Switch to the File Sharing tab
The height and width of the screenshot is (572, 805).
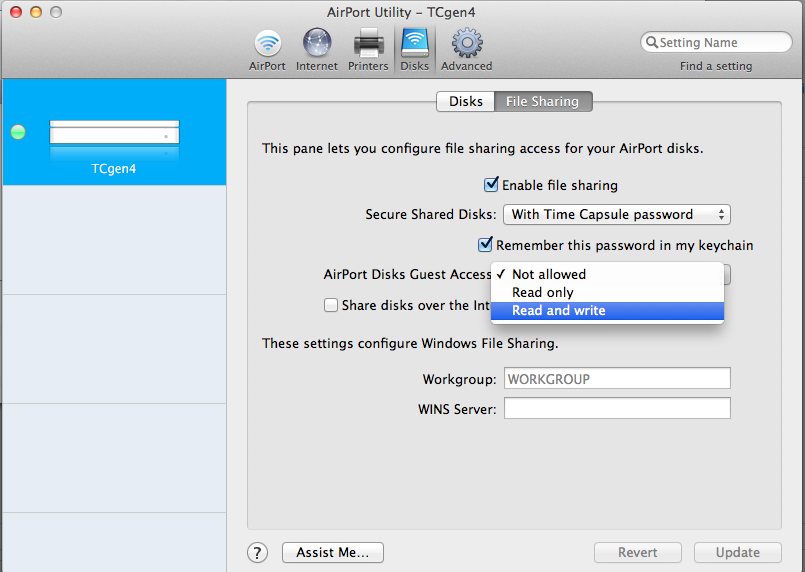pos(543,101)
